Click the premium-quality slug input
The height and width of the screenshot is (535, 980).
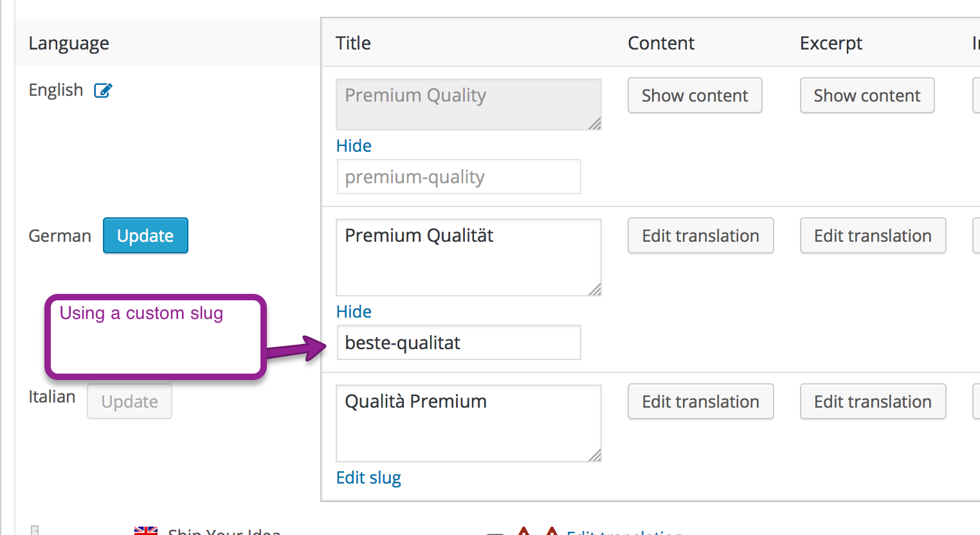click(458, 177)
